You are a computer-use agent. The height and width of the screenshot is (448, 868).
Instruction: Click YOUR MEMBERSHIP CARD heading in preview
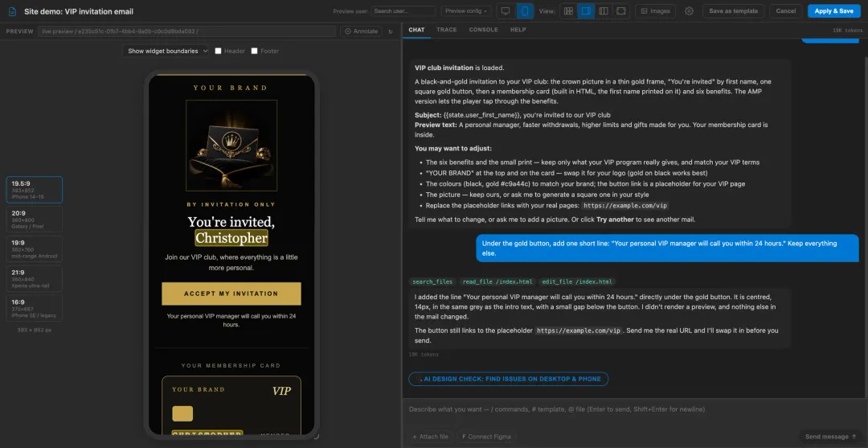(x=231, y=365)
